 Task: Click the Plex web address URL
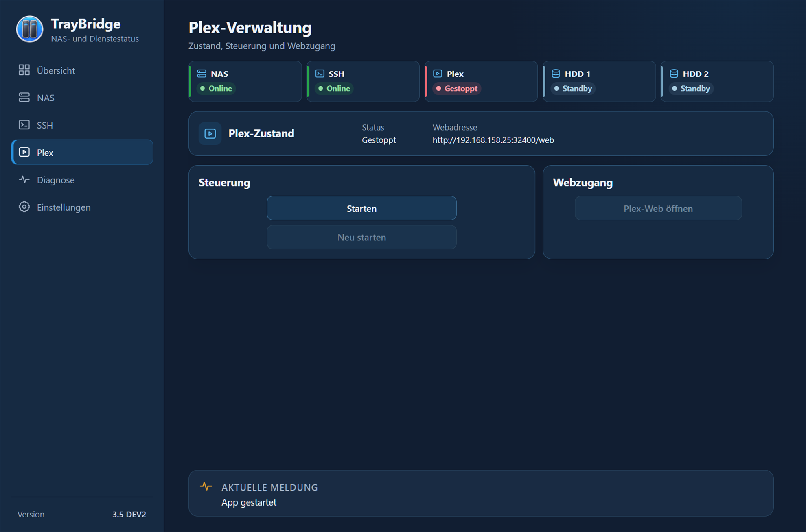pyautogui.click(x=493, y=140)
